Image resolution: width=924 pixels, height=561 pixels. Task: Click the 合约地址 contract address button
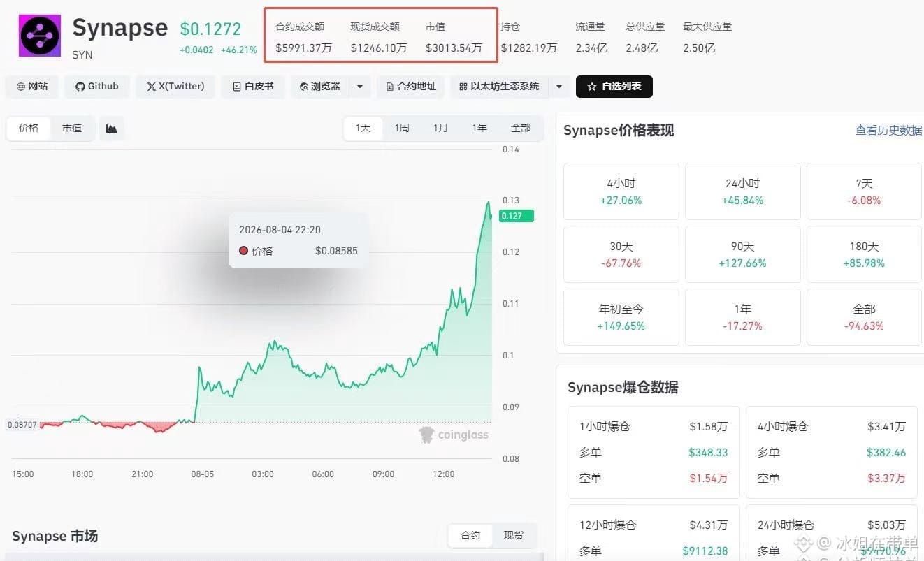(x=410, y=87)
